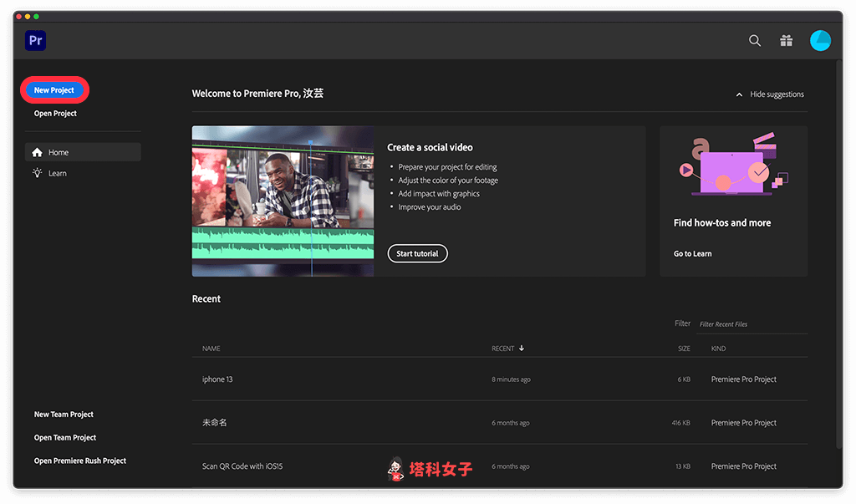Open the RECENT column header sorter
The width and height of the screenshot is (856, 504).
tap(507, 349)
